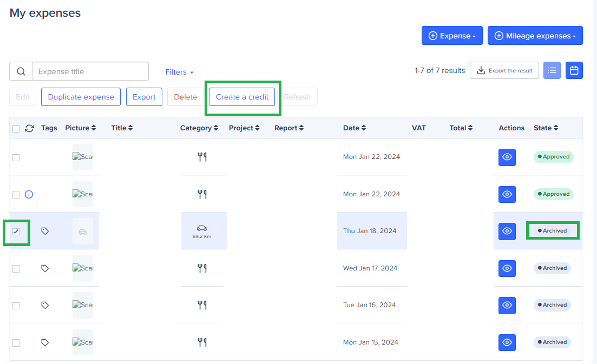597x364 pixels.
Task: Open eye action for Mon Jan 15 expense
Action: [x=507, y=342]
